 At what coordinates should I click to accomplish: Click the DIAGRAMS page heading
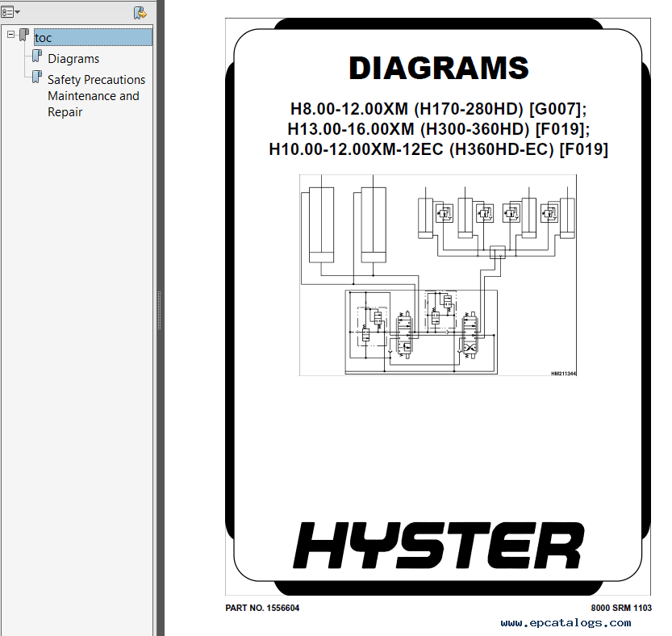pos(439,68)
